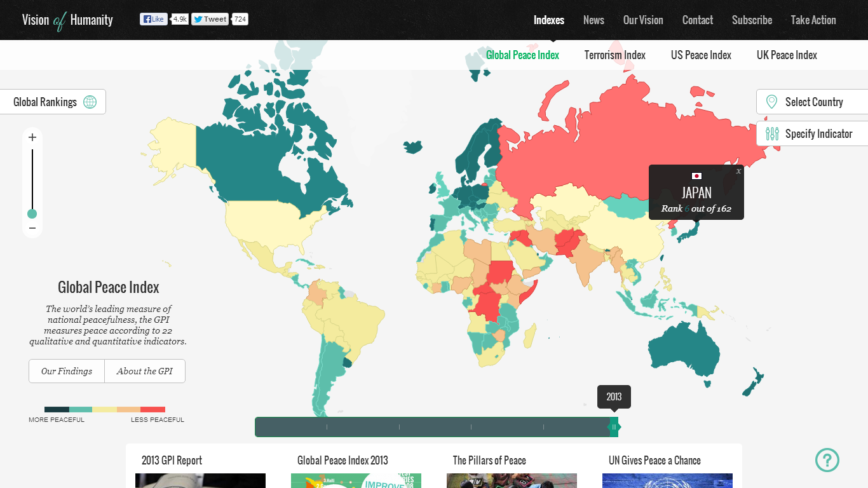
Task: Click the UN Gives Peace thumbnail
Action: coord(667,480)
